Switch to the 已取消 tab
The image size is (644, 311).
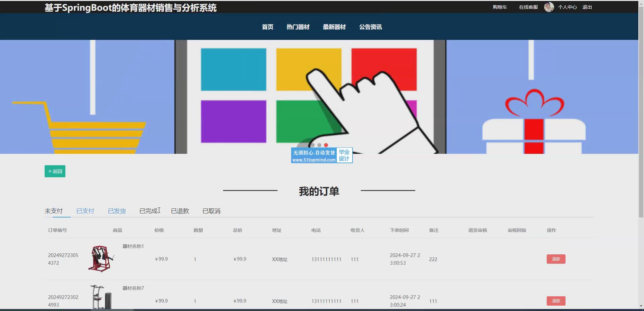(211, 211)
